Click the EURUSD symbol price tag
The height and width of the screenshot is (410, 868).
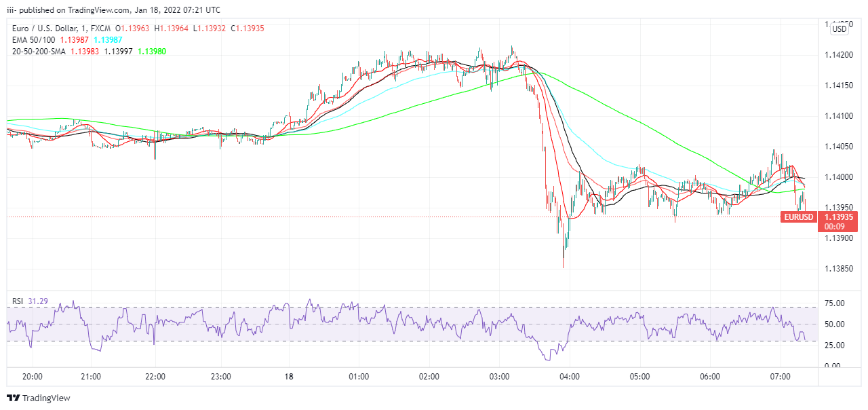(x=798, y=217)
